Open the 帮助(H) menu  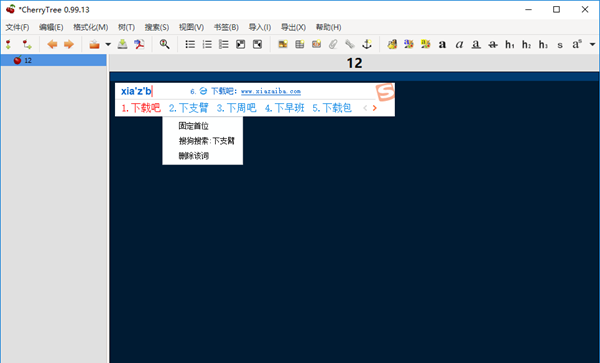click(x=328, y=27)
